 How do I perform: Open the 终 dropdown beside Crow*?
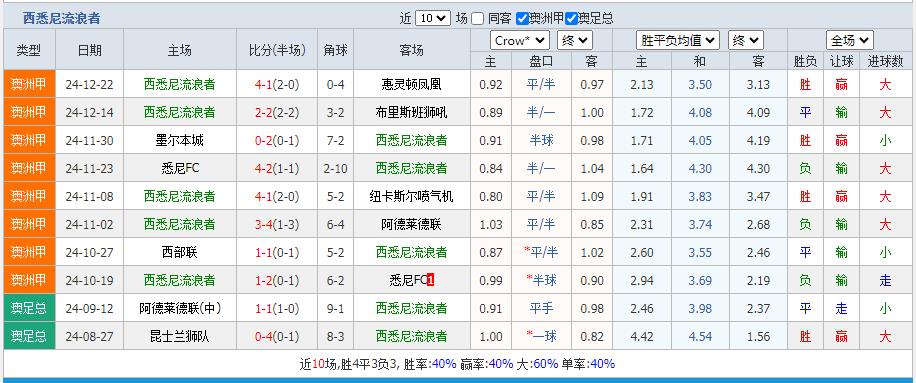click(575, 40)
